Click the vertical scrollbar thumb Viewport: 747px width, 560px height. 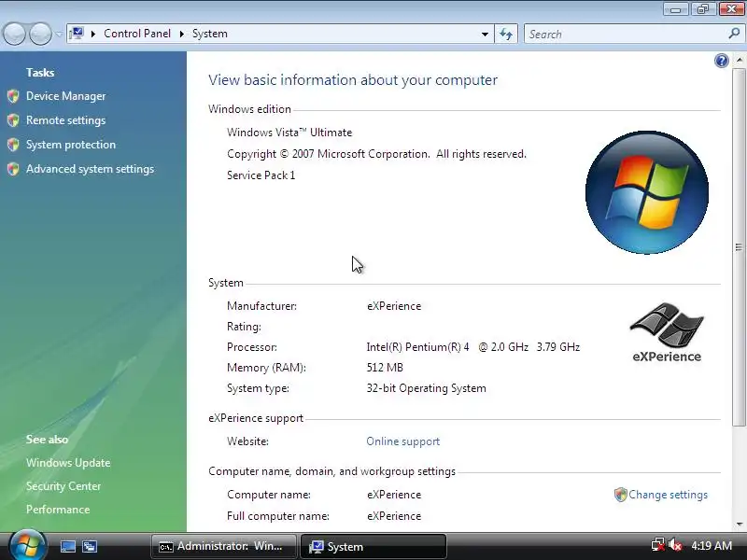(739, 246)
